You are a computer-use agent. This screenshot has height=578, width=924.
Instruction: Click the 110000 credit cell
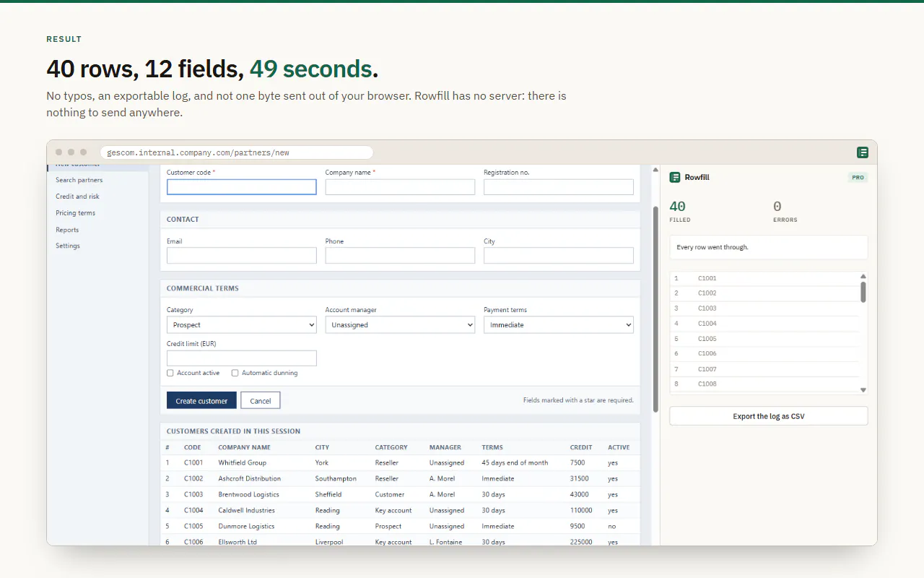(x=581, y=510)
